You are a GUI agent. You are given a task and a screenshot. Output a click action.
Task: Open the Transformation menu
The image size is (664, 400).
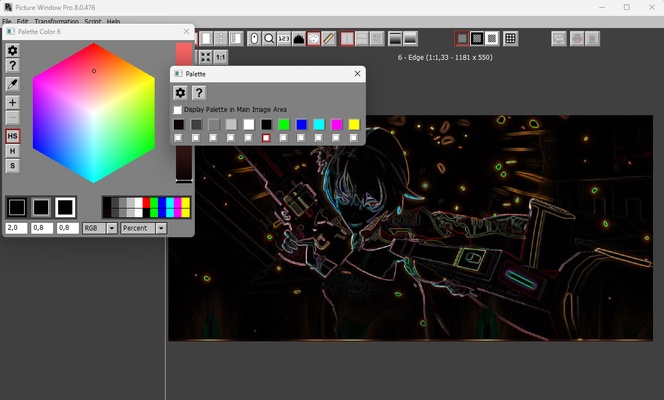pos(56,22)
